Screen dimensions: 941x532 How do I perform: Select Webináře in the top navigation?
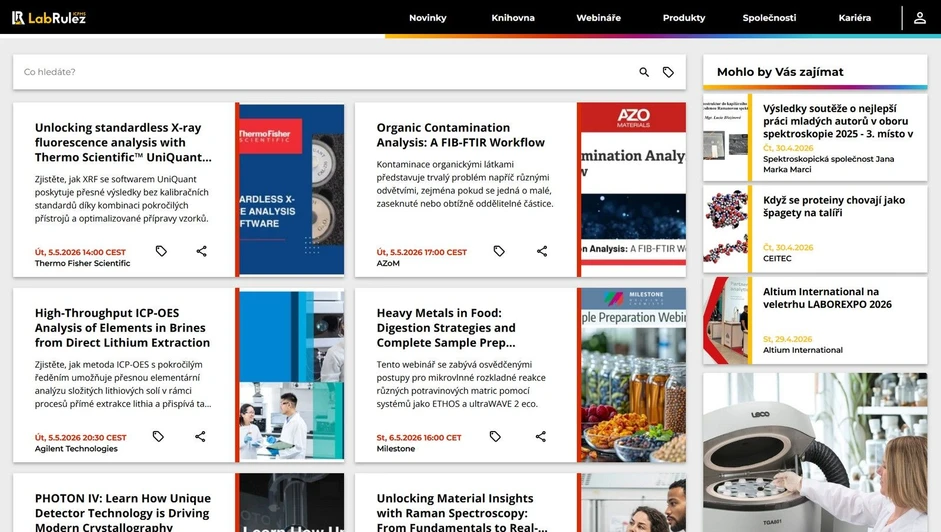click(599, 18)
